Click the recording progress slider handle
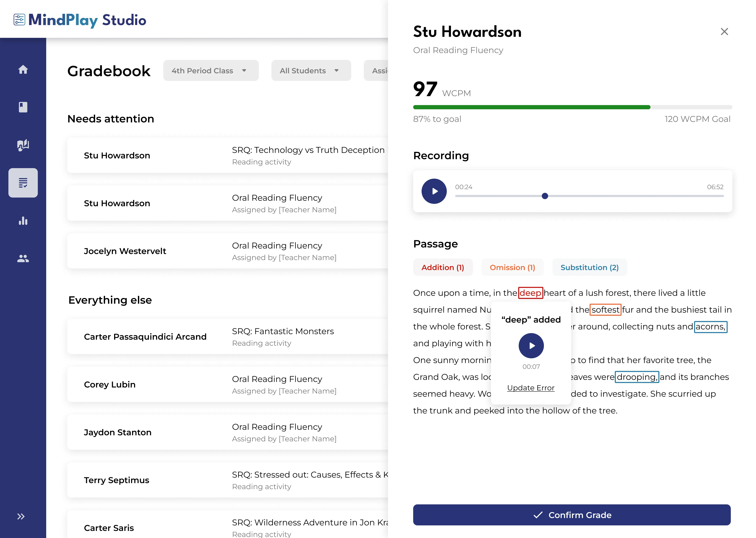 [x=545, y=196]
